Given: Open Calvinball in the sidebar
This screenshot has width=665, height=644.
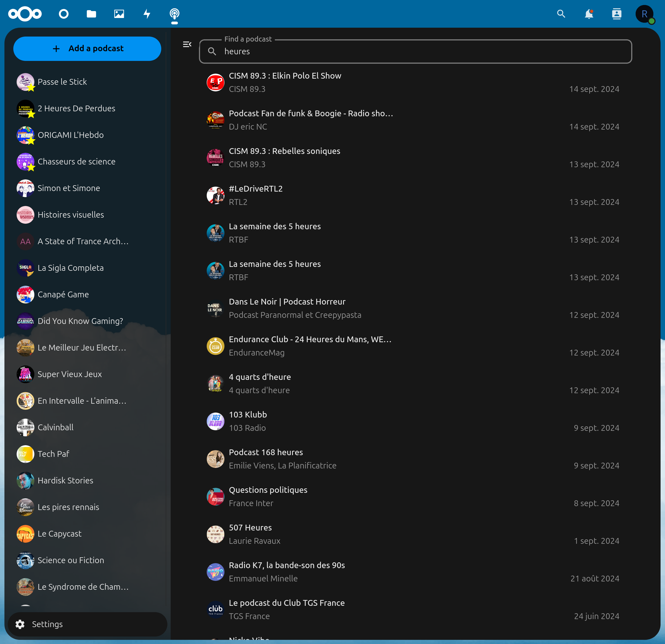Looking at the screenshot, I should pyautogui.click(x=87, y=427).
